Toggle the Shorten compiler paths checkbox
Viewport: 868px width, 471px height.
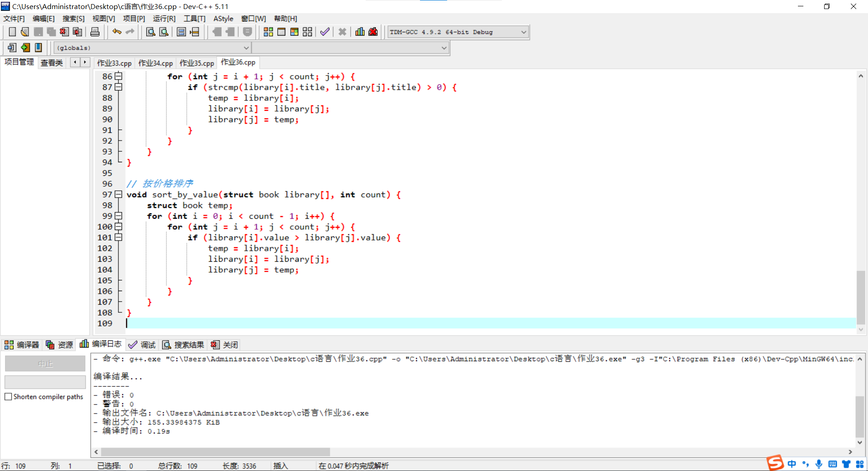(8, 397)
